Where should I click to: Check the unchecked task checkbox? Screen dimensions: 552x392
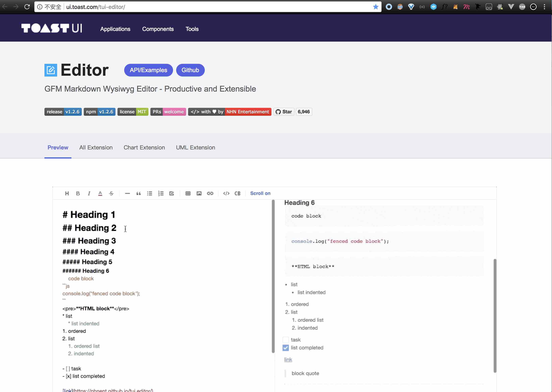point(286,340)
